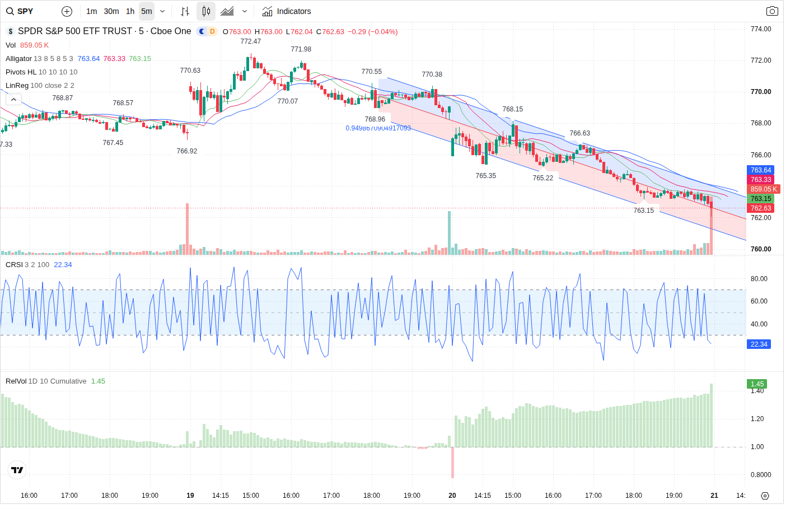
Task: Click the TradingView logo
Action: [x=17, y=470]
